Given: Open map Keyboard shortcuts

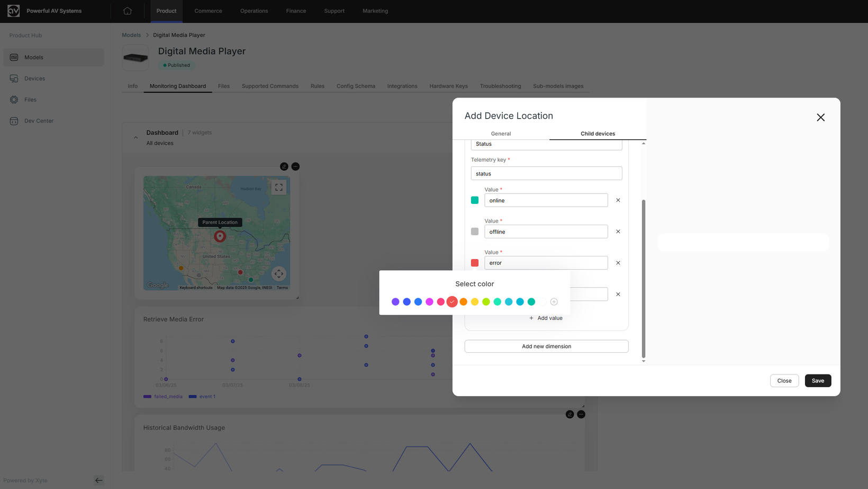Looking at the screenshot, I should tap(196, 288).
